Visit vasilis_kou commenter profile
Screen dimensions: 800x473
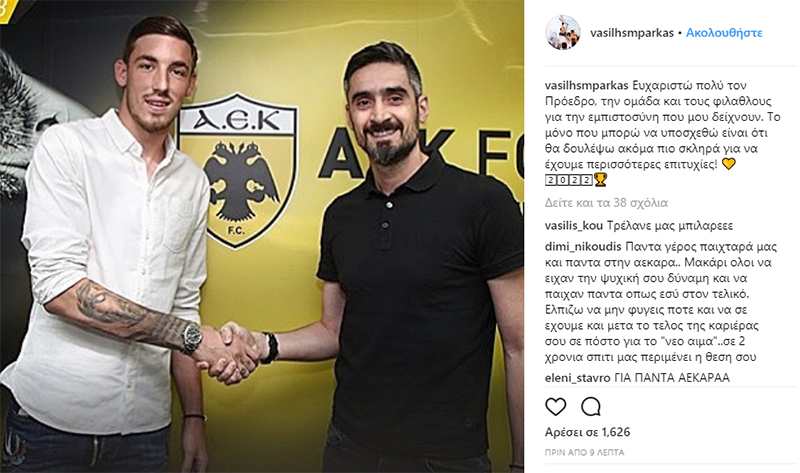[574, 226]
